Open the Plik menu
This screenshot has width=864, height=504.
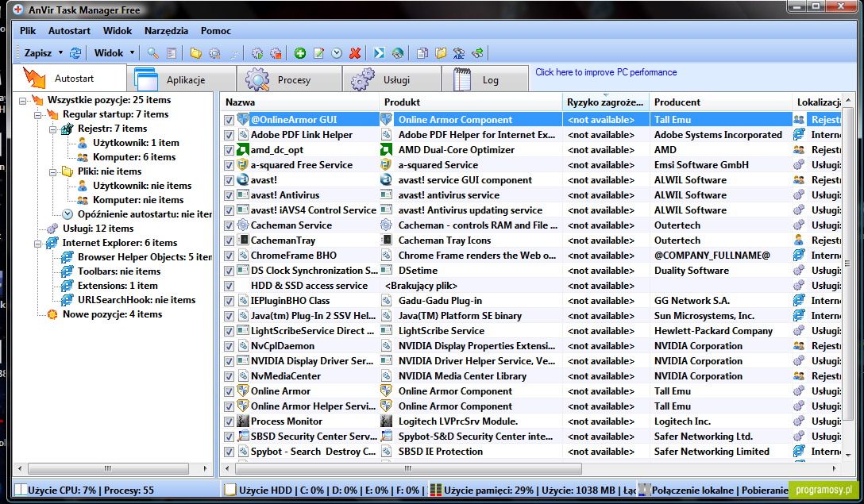coord(28,31)
